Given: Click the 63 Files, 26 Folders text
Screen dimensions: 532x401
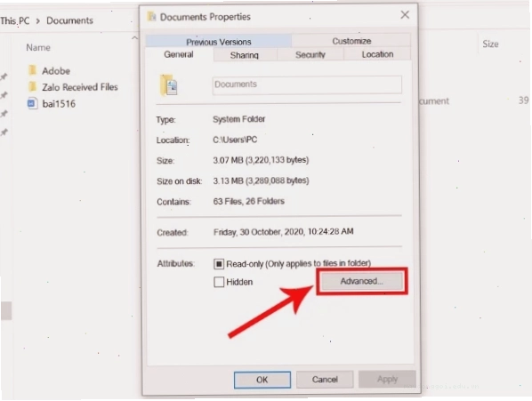Looking at the screenshot, I should click(249, 201).
